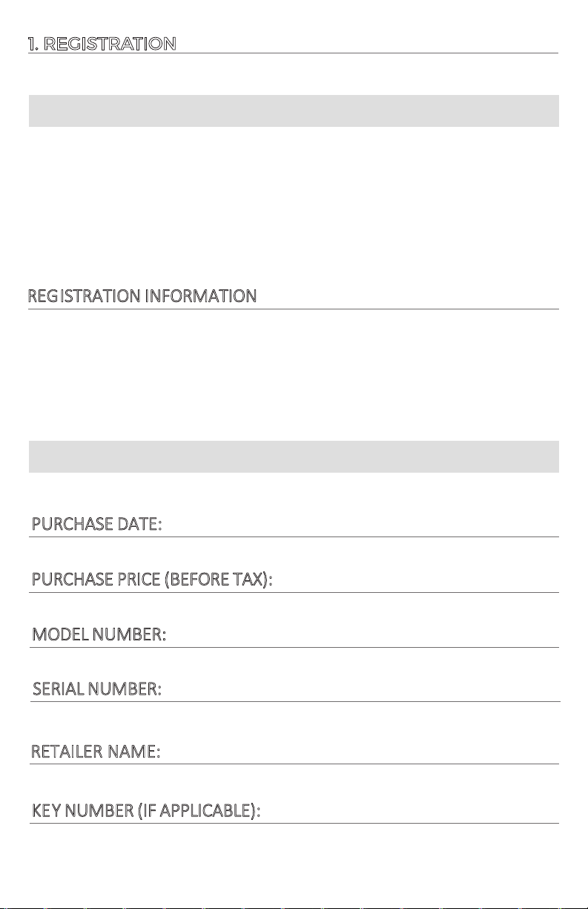588x909 pixels.
Task: Click the empty Serial Number entry line
Action: pos(361,695)
